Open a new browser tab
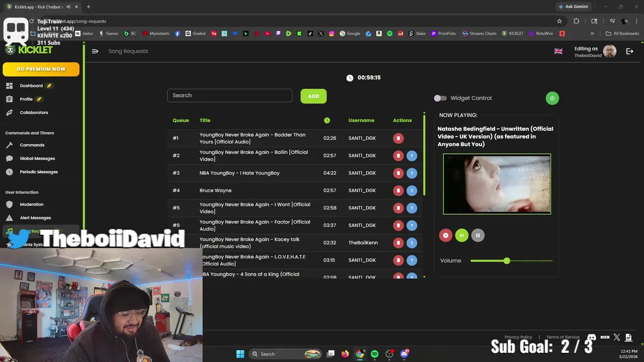 click(89, 7)
